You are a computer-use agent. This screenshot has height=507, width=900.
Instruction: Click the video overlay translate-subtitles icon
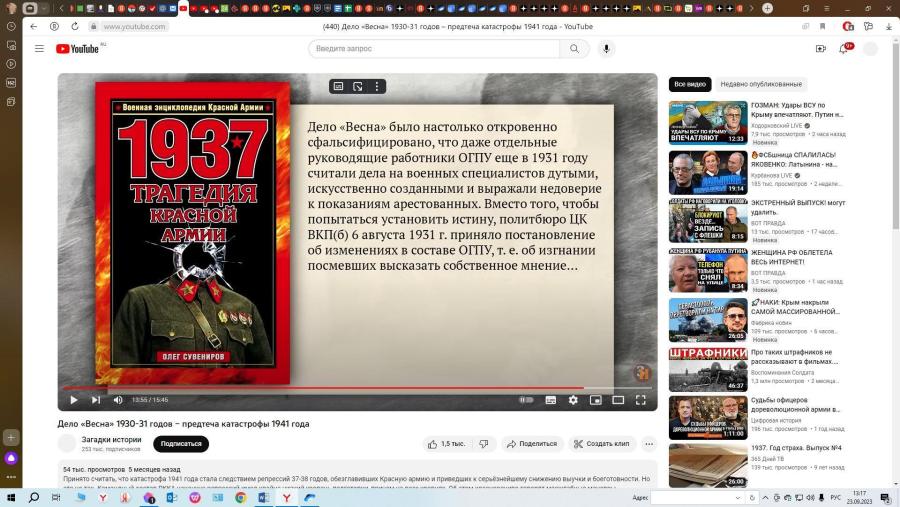click(339, 86)
